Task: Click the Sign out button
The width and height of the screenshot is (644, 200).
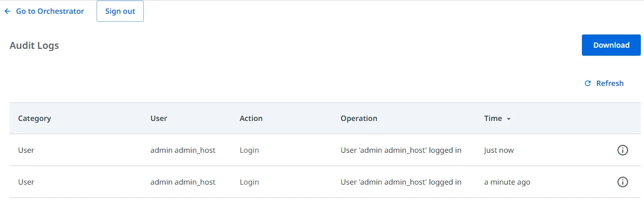Action: (120, 11)
